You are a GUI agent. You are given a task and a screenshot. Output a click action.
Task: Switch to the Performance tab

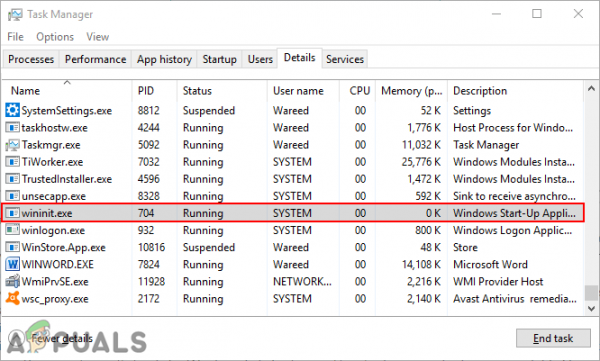tap(95, 59)
